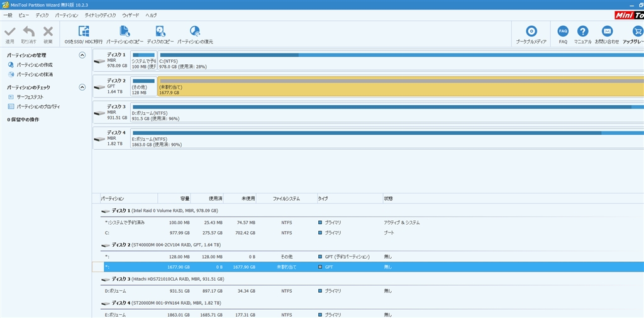
Task: Open the ダイナミックディスク menu
Action: pos(100,14)
